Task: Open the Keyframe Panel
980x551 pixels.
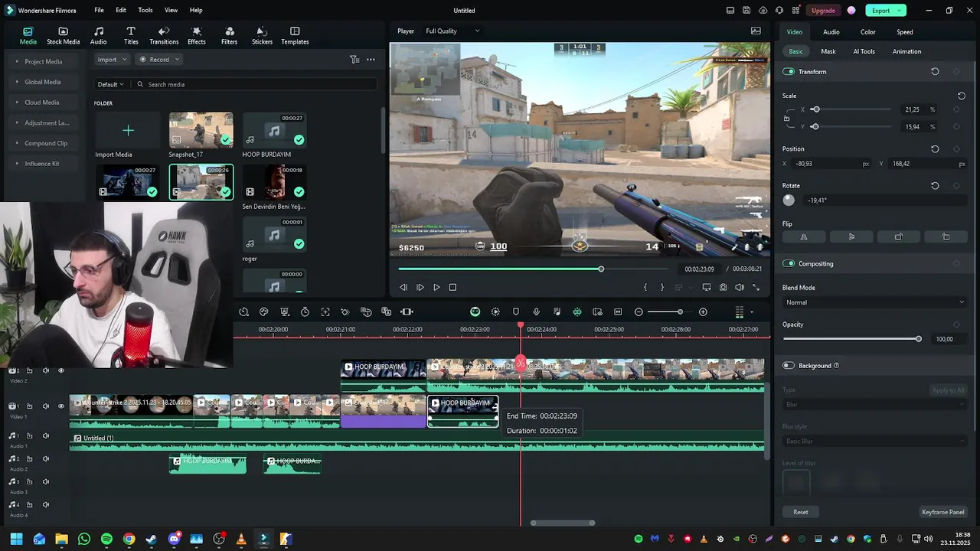Action: pos(942,512)
